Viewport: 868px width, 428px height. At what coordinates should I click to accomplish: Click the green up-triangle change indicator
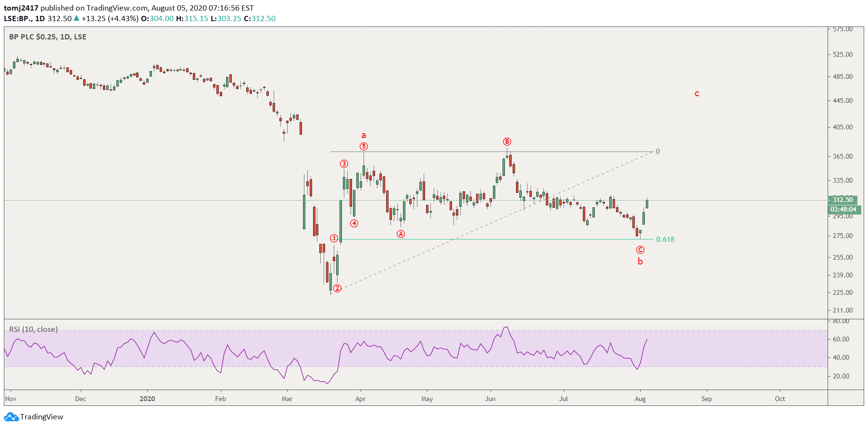[x=76, y=18]
